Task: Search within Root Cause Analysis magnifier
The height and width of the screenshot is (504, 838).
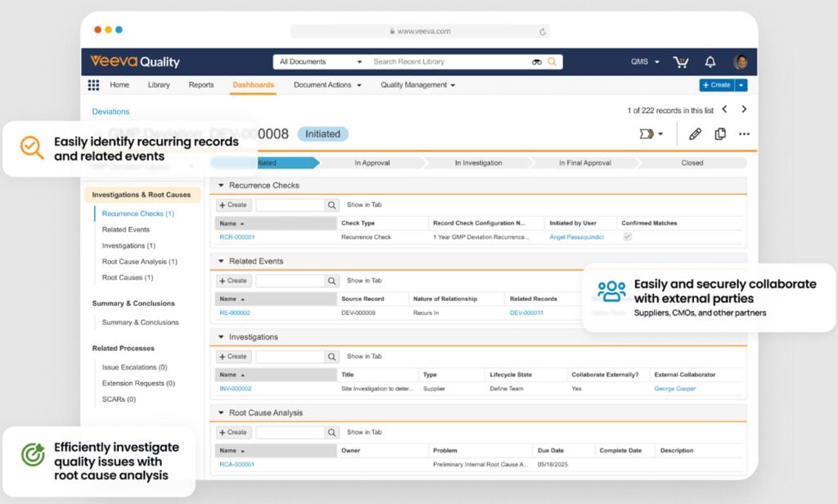Action: click(332, 433)
